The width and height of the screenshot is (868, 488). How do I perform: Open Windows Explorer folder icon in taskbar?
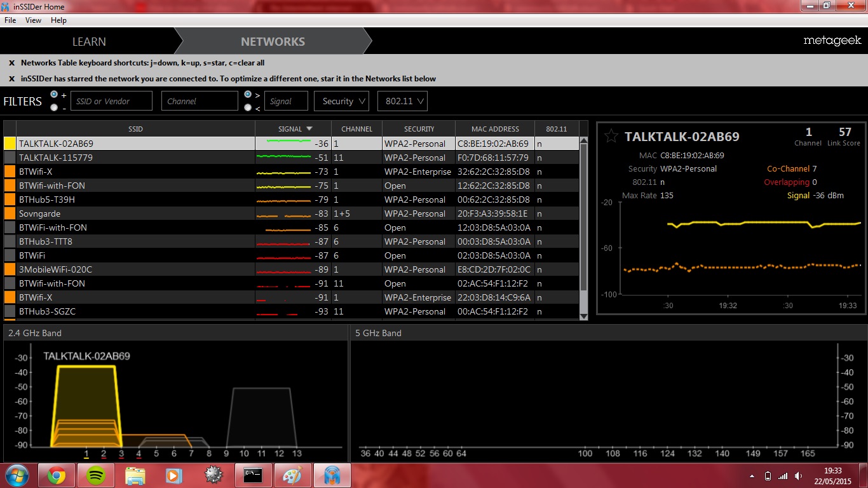pos(135,475)
